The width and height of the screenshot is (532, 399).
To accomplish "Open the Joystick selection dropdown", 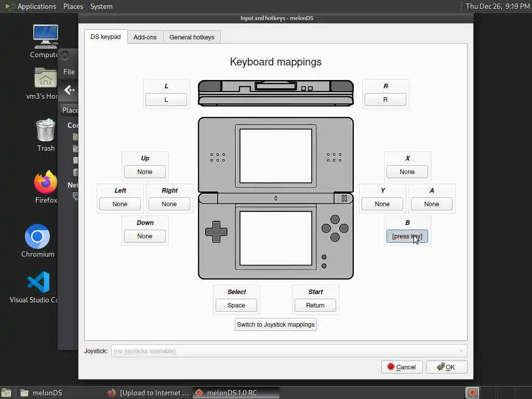I will [289, 351].
